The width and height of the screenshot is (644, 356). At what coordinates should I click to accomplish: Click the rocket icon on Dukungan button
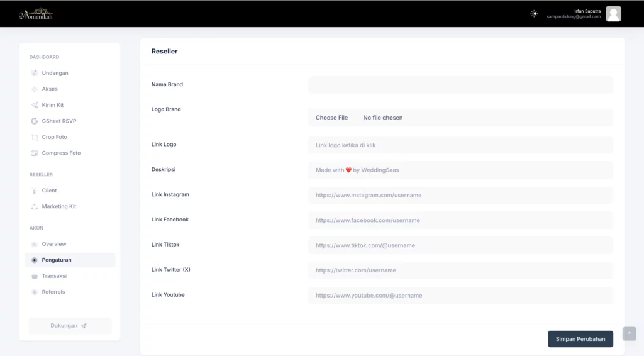(84, 326)
